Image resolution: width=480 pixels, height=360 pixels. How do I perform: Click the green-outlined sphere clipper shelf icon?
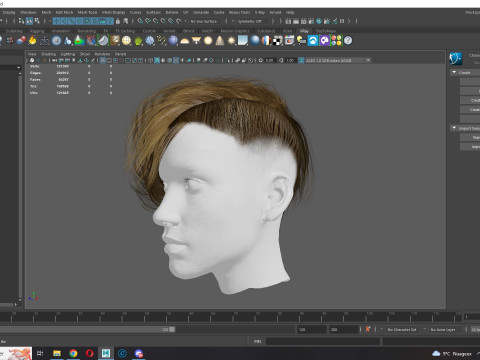(103, 41)
